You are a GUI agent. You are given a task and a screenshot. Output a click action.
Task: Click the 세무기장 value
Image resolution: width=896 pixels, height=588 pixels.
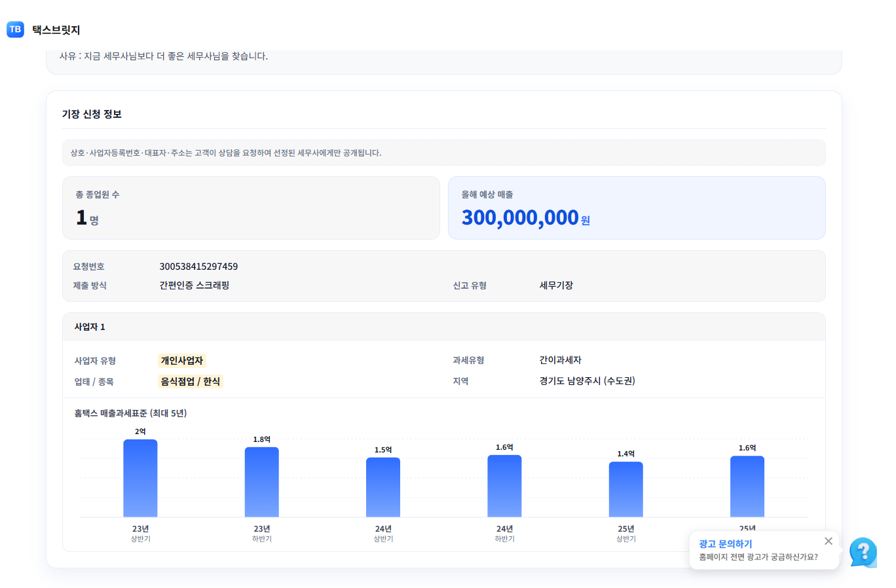(556, 285)
